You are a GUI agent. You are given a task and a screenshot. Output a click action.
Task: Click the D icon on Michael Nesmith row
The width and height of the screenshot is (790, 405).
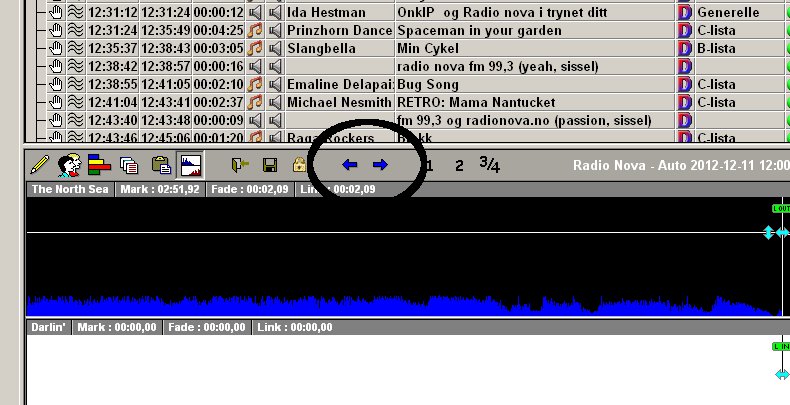[684, 102]
